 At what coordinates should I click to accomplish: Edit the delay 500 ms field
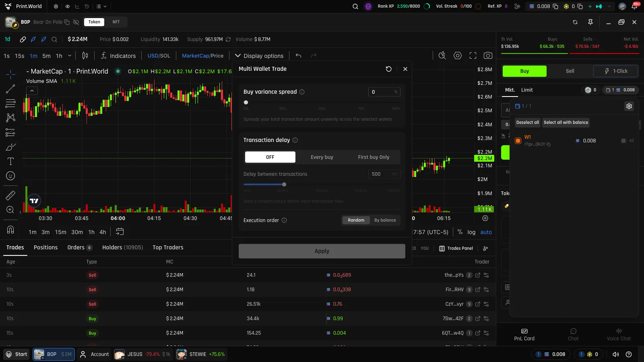point(384,174)
